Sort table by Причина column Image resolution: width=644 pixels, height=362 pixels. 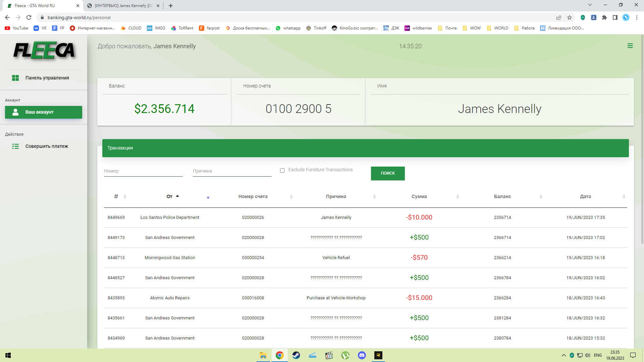coord(336,196)
